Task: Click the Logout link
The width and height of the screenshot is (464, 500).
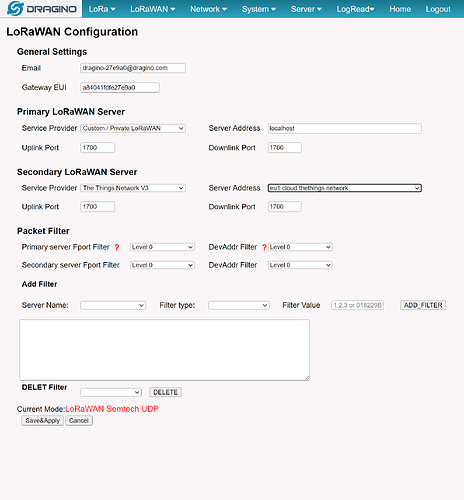Action: [438, 9]
